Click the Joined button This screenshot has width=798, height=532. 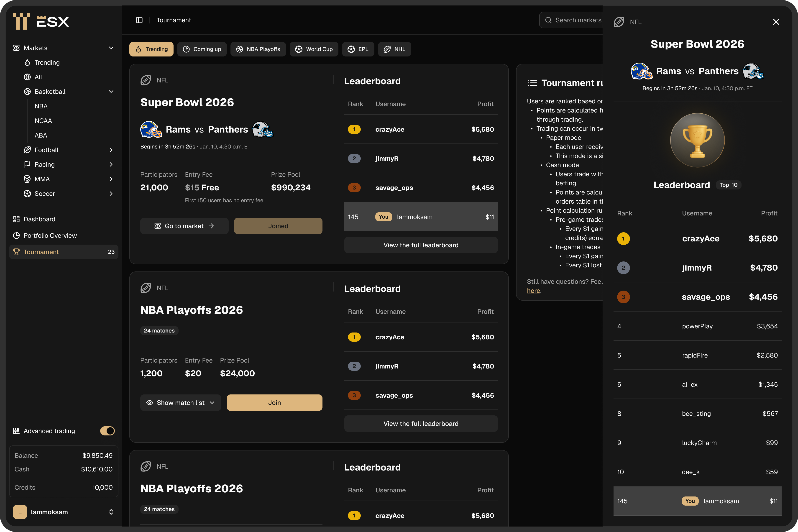(278, 226)
